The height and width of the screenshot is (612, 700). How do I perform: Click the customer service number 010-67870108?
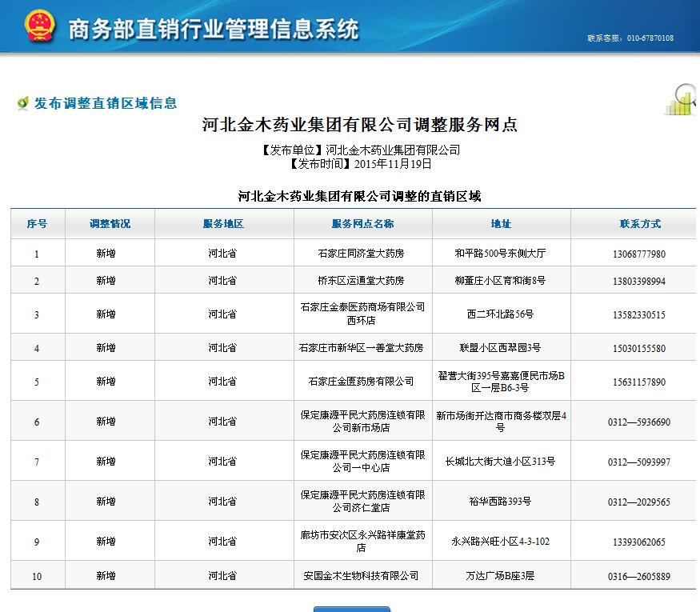pos(630,38)
